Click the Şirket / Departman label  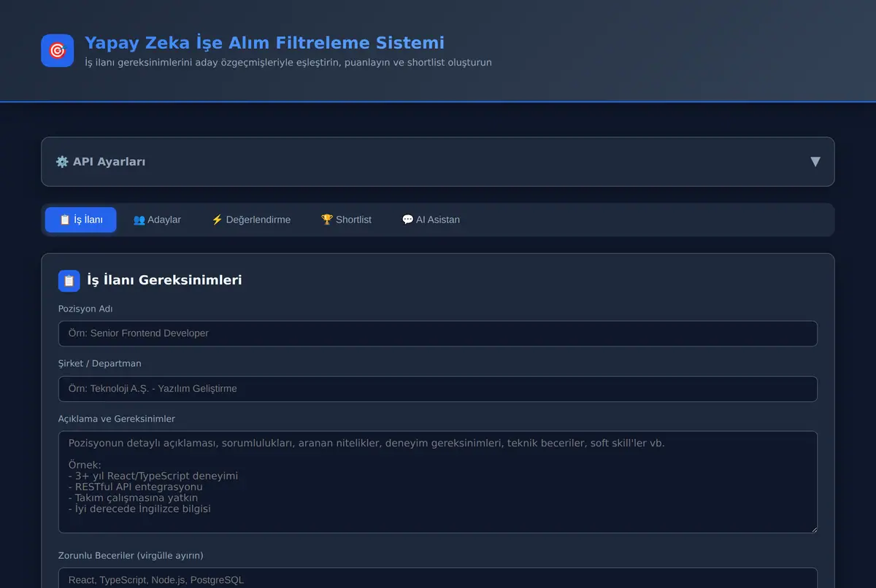(x=100, y=363)
